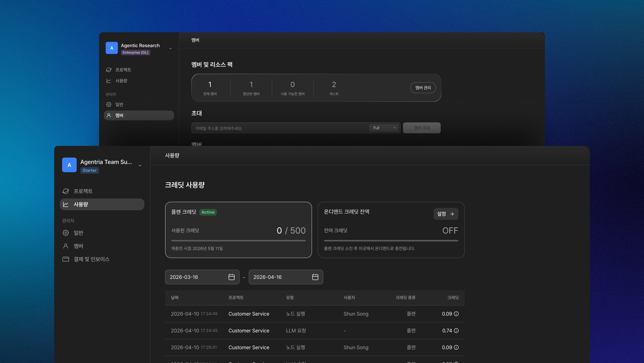Open calendar picker for end date 2026-04-16

(315, 277)
